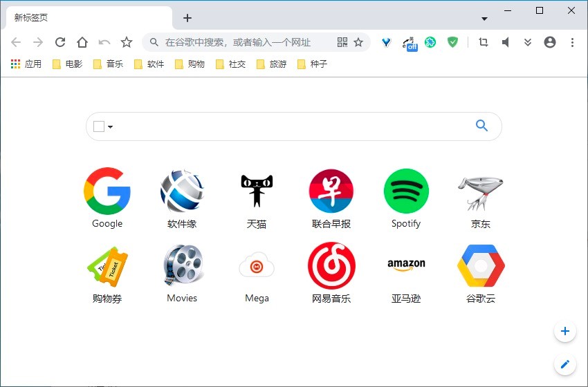
Task: Go back with the back arrow
Action: point(16,42)
